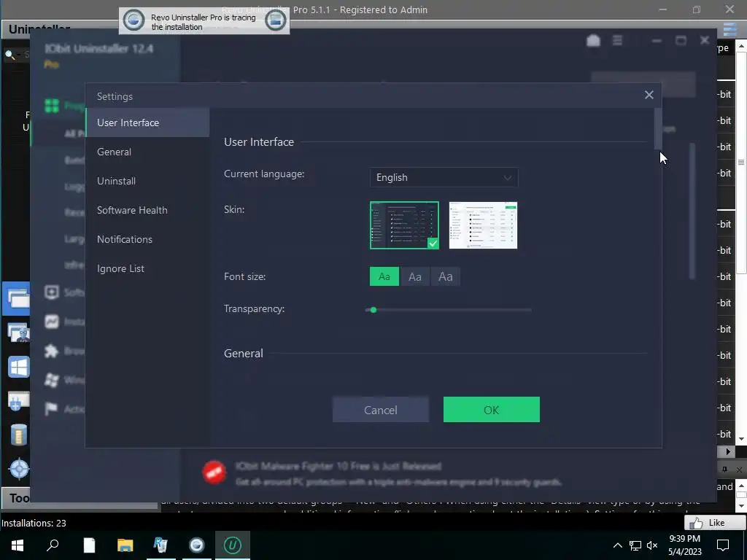747x560 pixels.
Task: Select Revo Logs Database cylinder icon
Action: pyautogui.click(x=18, y=435)
